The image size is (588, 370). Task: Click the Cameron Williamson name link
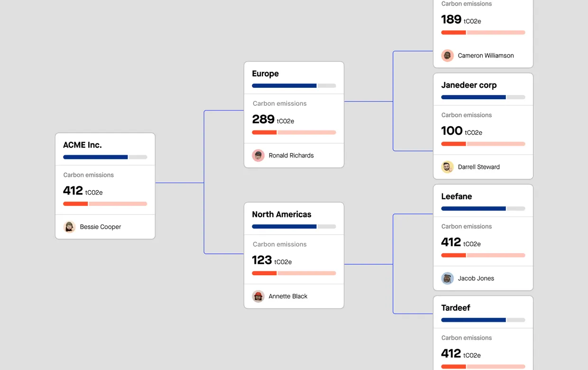point(486,55)
